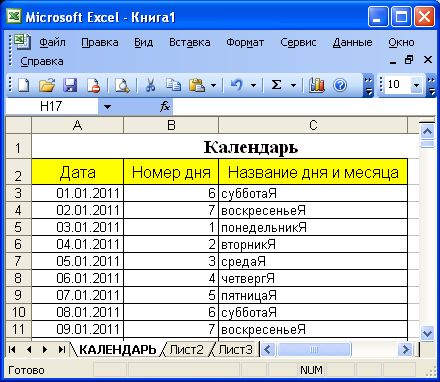Copy selection with the Copy icon

point(173,85)
